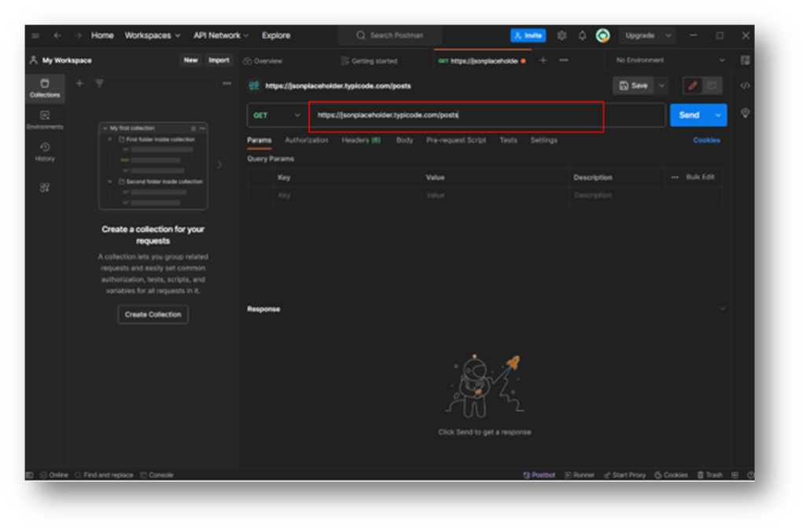Open the Environments sidebar panel

point(45,119)
